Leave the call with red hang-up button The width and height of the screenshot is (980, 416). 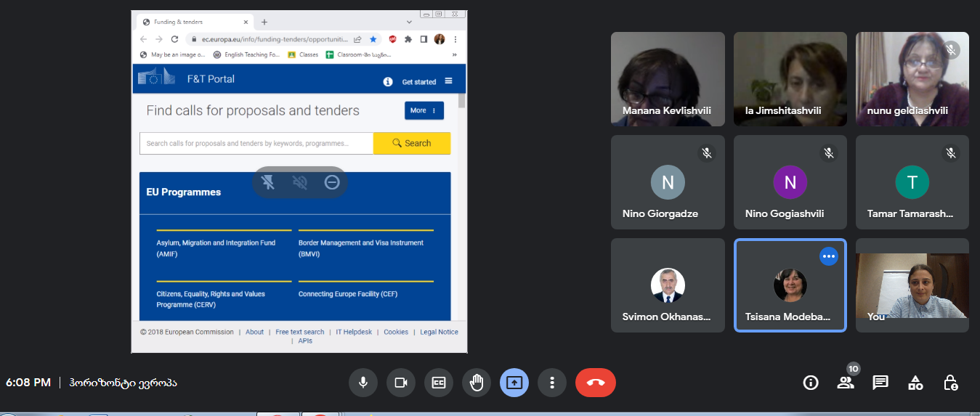[x=595, y=383]
